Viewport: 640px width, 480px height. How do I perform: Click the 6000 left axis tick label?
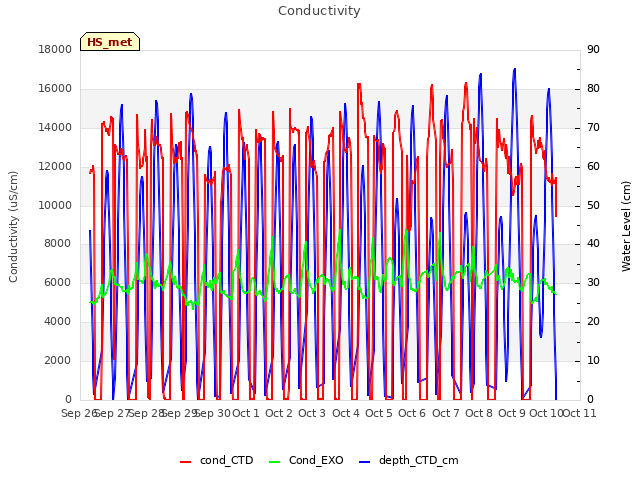point(58,282)
